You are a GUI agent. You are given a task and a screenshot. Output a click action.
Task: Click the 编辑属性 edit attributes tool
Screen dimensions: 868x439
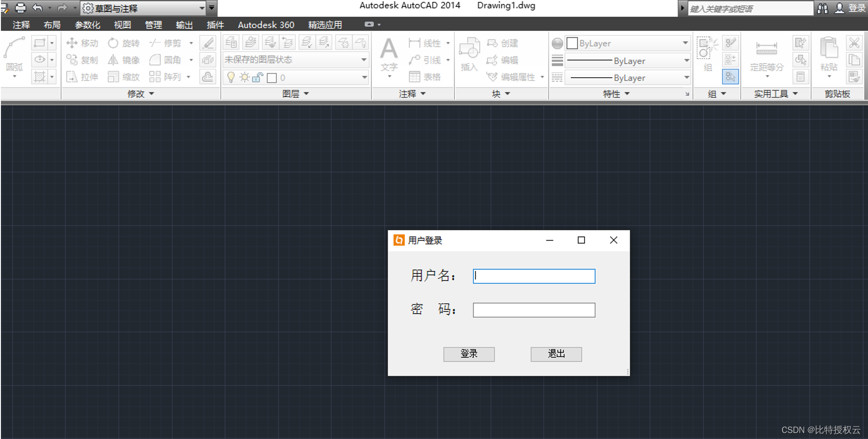pos(511,77)
